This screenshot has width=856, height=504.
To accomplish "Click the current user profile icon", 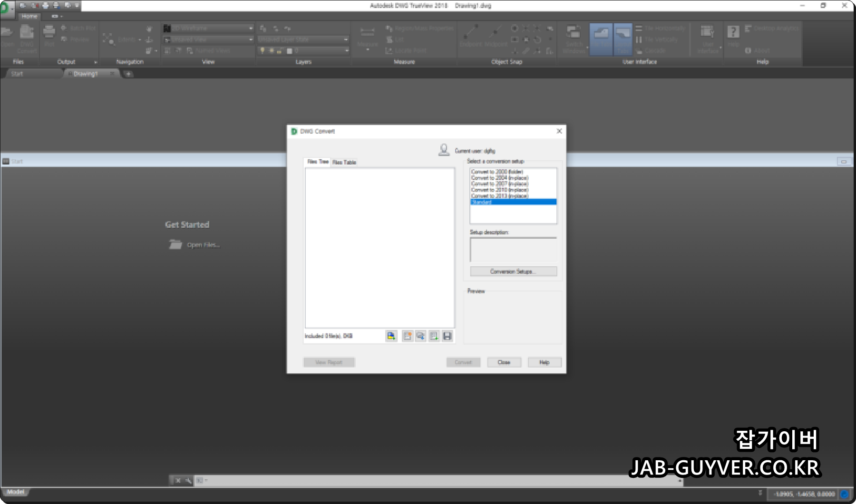I will click(x=444, y=150).
